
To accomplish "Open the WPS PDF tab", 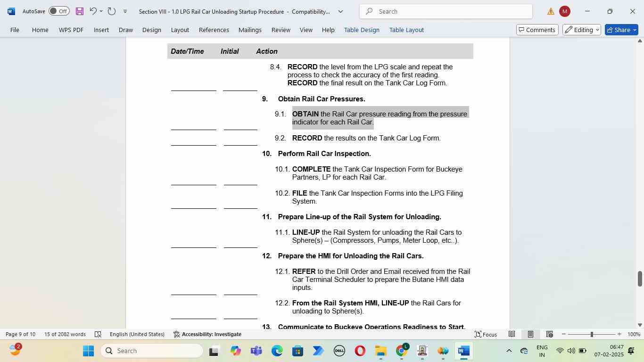I will click(x=71, y=30).
